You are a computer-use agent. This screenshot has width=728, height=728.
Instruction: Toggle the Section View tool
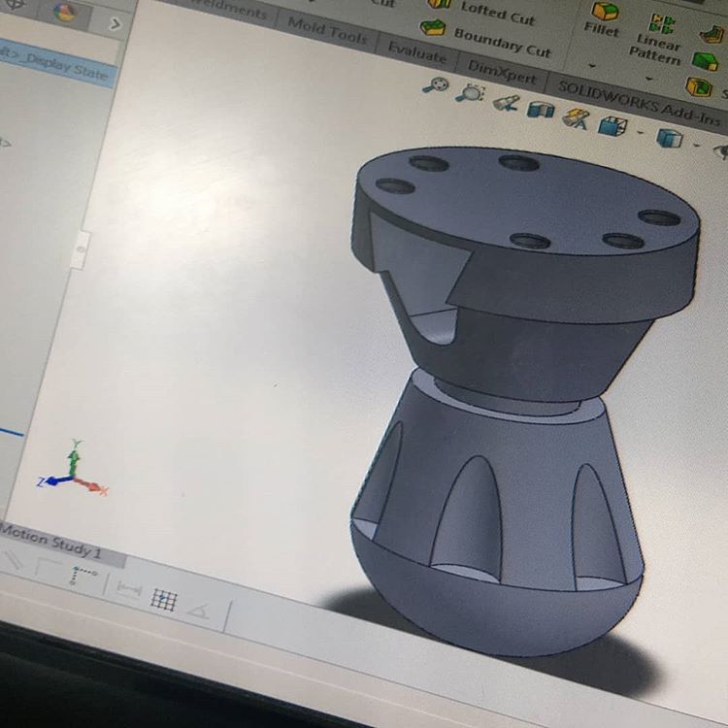click(x=540, y=110)
